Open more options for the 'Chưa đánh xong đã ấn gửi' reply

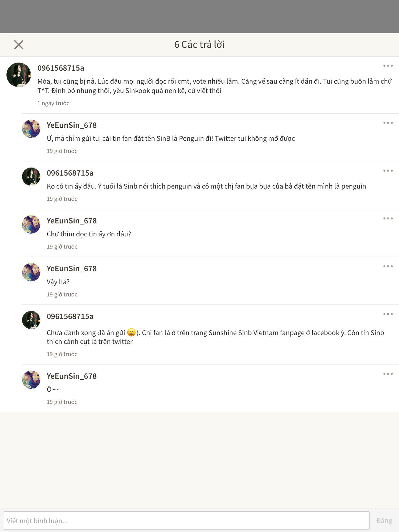[388, 314]
